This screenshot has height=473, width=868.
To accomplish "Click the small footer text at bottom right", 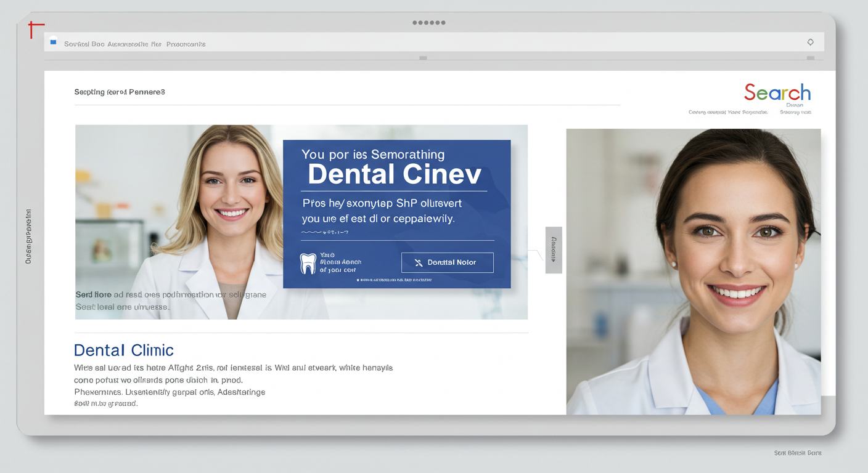I will pyautogui.click(x=797, y=453).
